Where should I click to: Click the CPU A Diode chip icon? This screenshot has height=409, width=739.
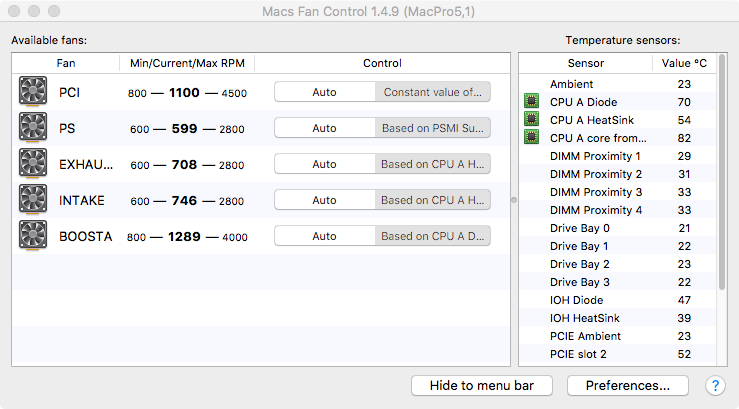[532, 102]
